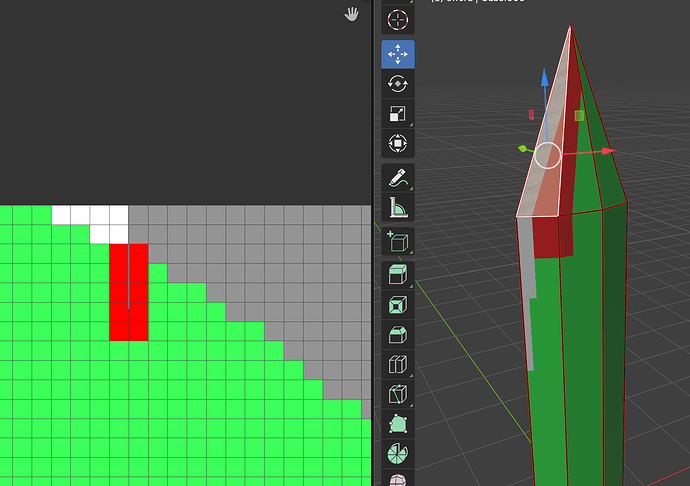This screenshot has width=690, height=486.
Task: Click the pan hand icon in UV editor
Action: click(x=352, y=14)
